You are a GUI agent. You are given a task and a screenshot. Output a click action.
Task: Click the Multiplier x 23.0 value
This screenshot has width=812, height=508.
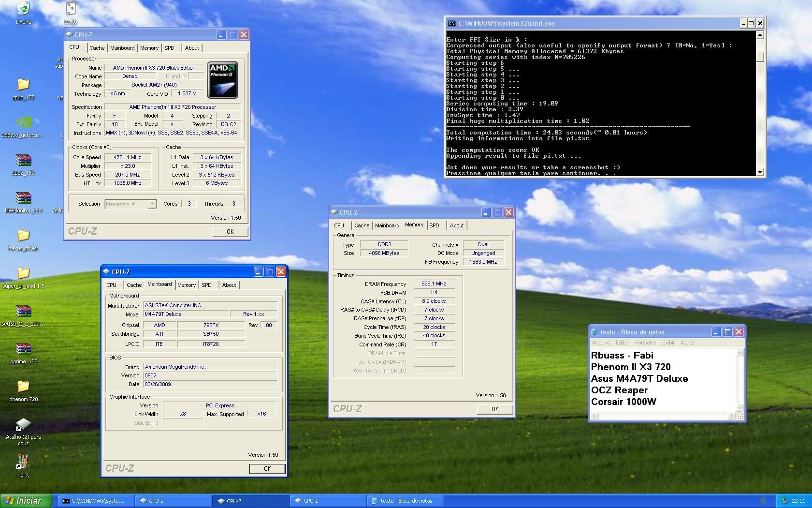[x=128, y=166]
